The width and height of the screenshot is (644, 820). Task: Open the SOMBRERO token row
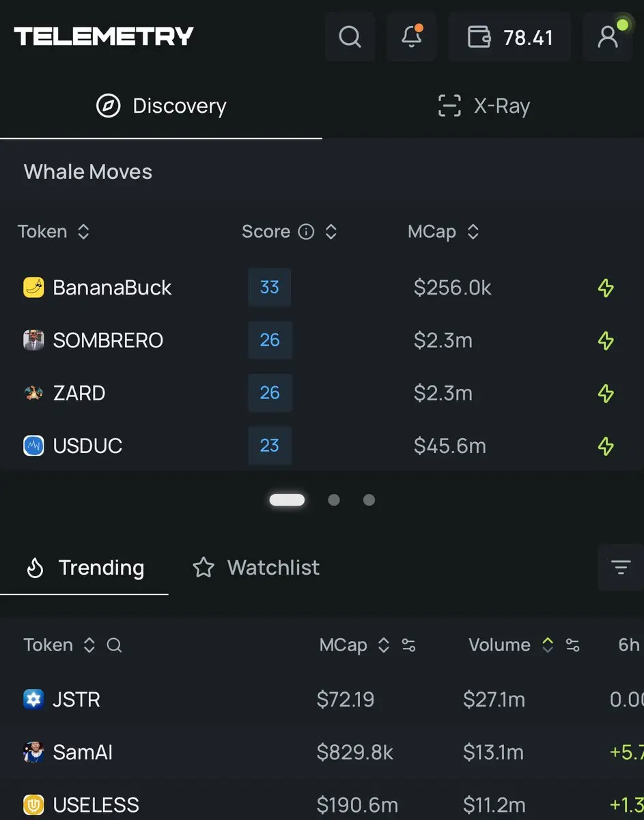(x=108, y=340)
